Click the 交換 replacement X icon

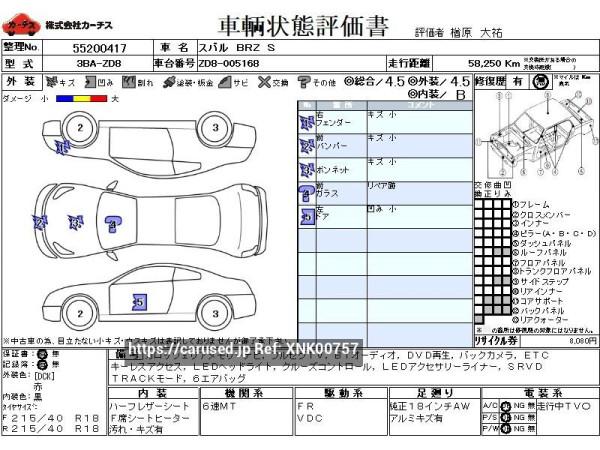[263, 82]
